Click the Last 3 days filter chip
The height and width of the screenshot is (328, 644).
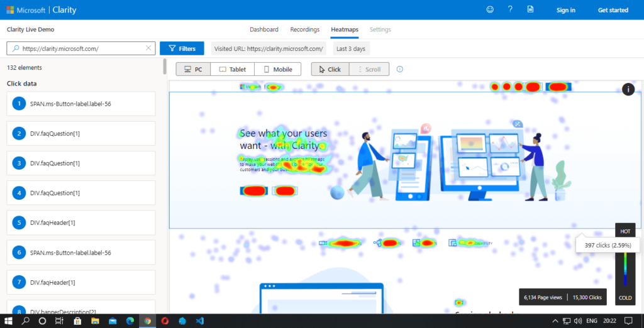[351, 48]
